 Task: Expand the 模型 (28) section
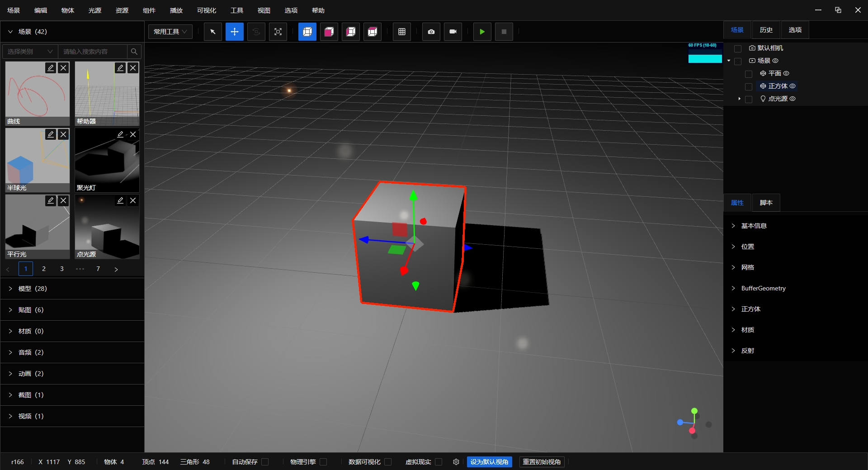pos(33,289)
